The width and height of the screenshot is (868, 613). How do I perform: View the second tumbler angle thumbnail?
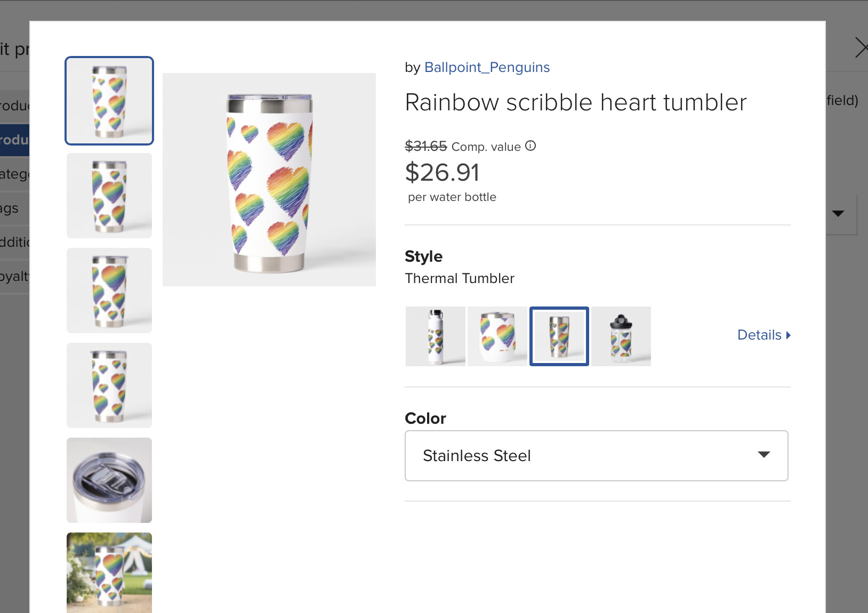coord(109,196)
